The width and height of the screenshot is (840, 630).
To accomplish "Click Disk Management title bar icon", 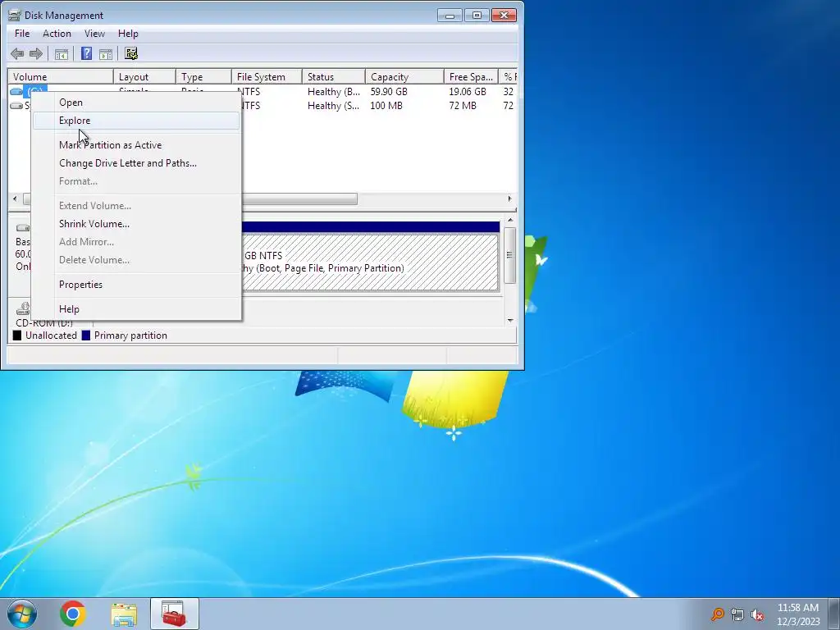I will point(15,16).
